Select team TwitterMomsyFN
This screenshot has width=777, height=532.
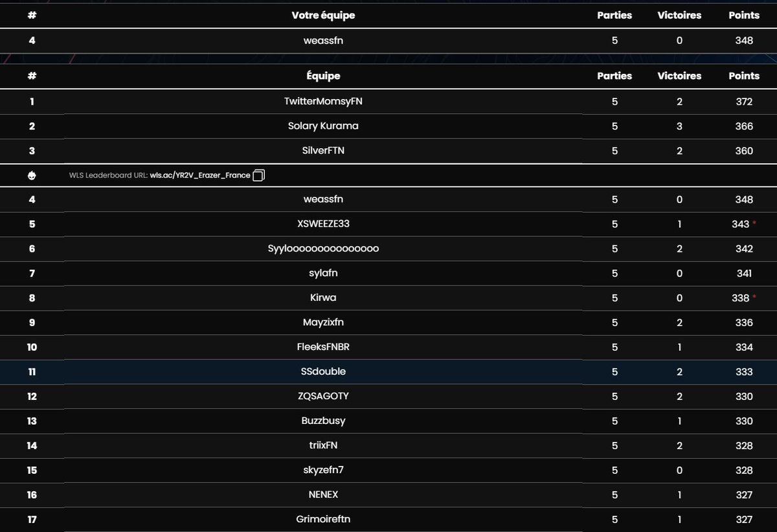[x=323, y=102]
